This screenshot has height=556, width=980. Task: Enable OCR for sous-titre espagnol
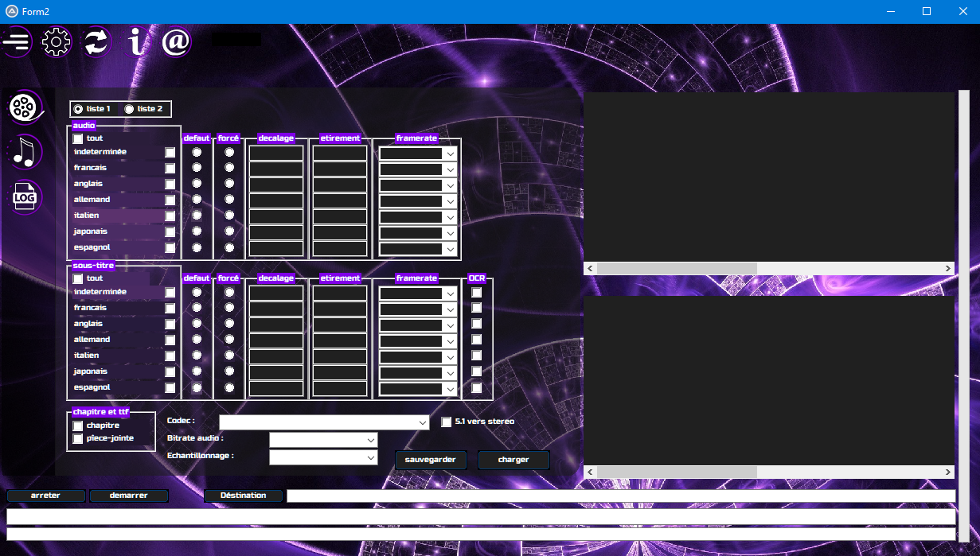(x=476, y=387)
